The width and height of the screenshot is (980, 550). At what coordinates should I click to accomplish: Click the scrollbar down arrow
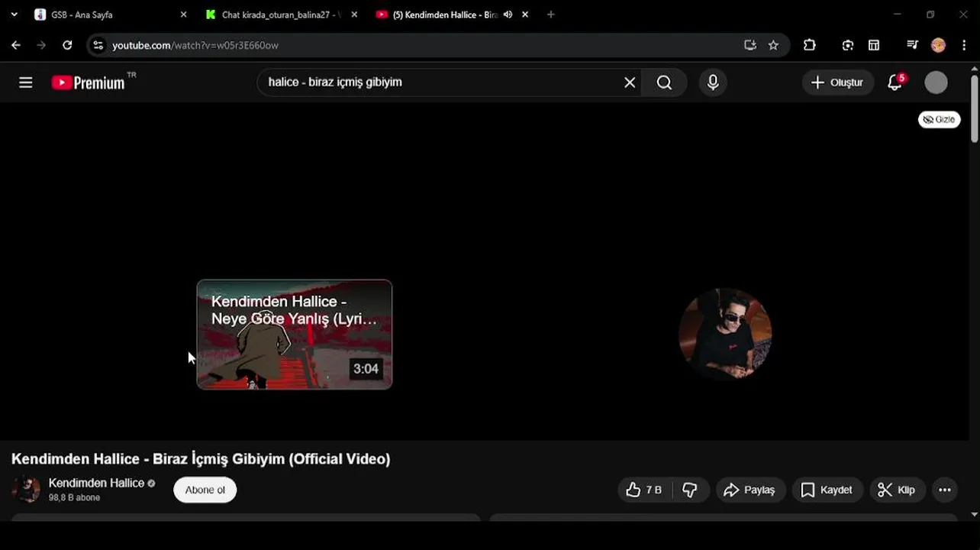975,516
